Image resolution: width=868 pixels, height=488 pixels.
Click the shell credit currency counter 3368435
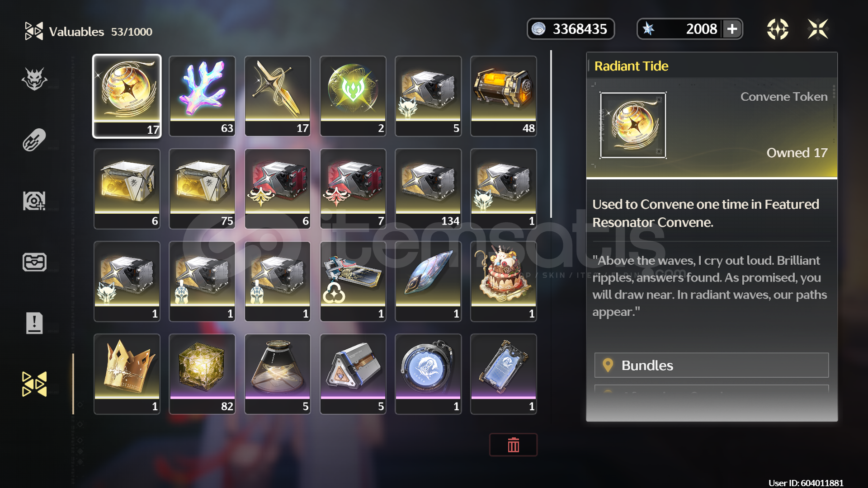pyautogui.click(x=571, y=29)
